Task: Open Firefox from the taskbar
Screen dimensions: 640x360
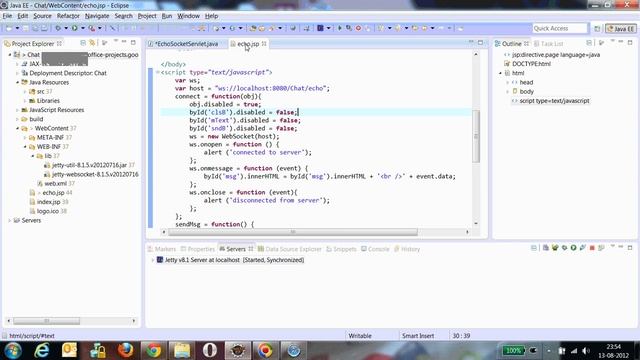Action: (125, 350)
